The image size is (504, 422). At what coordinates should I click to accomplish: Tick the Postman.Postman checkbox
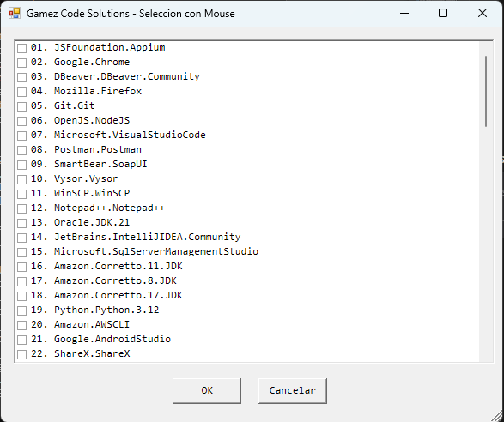click(21, 150)
